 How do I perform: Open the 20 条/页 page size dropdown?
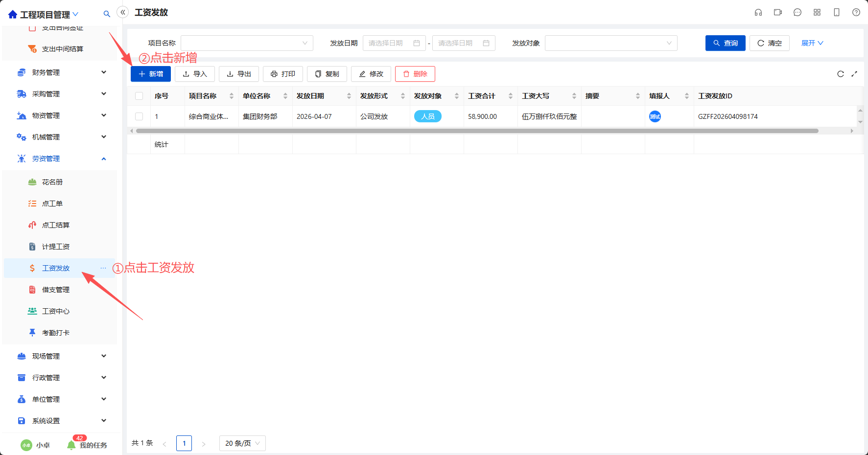pyautogui.click(x=242, y=443)
